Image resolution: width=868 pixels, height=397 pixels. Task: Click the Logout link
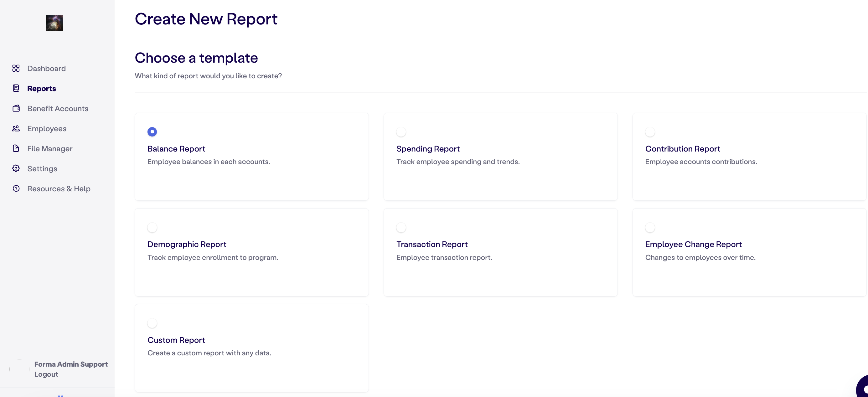[x=46, y=374]
